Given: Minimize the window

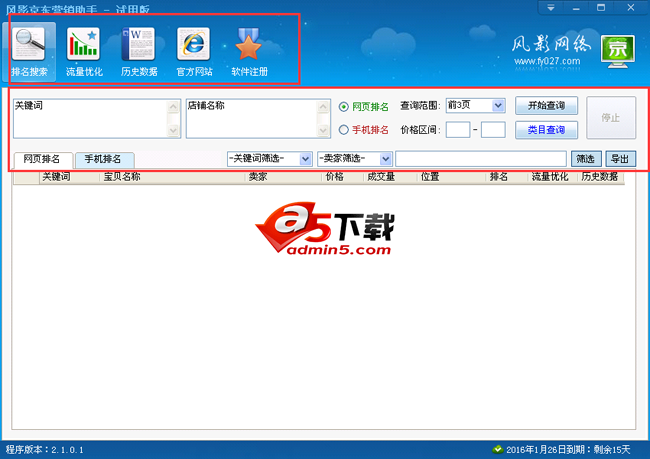Looking at the screenshot, I should 576,8.
